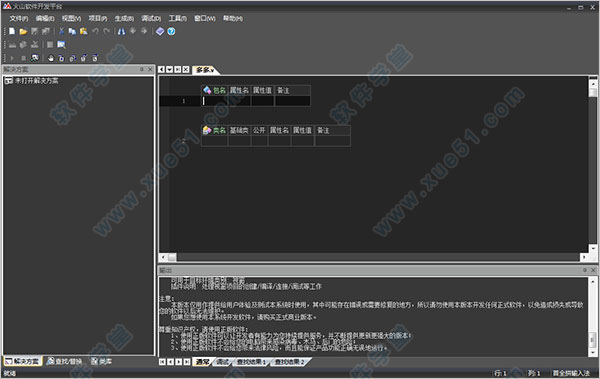
Task: Click the empty cell under 包名
Action: (x=215, y=101)
